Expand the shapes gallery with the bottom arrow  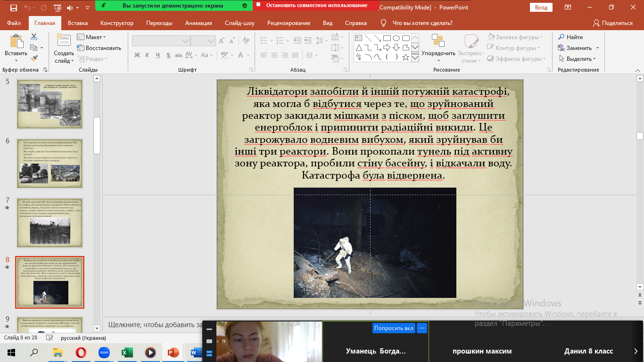click(x=415, y=58)
